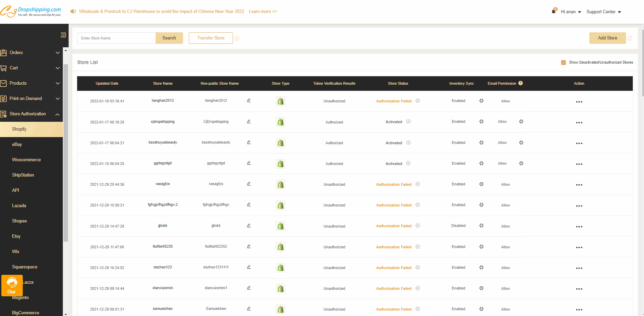Select Woocommerce in the sidebar
Screen dimensions: 644x316
(26, 160)
